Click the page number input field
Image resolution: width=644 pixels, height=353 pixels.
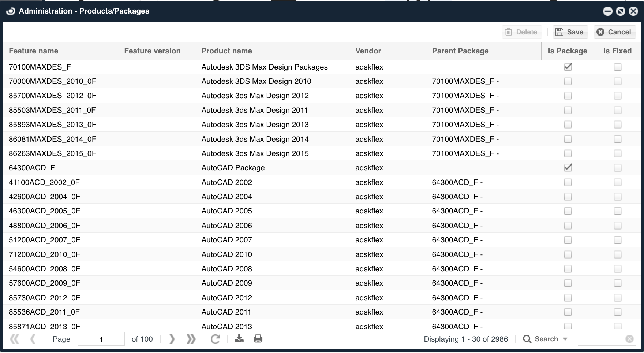[101, 339]
